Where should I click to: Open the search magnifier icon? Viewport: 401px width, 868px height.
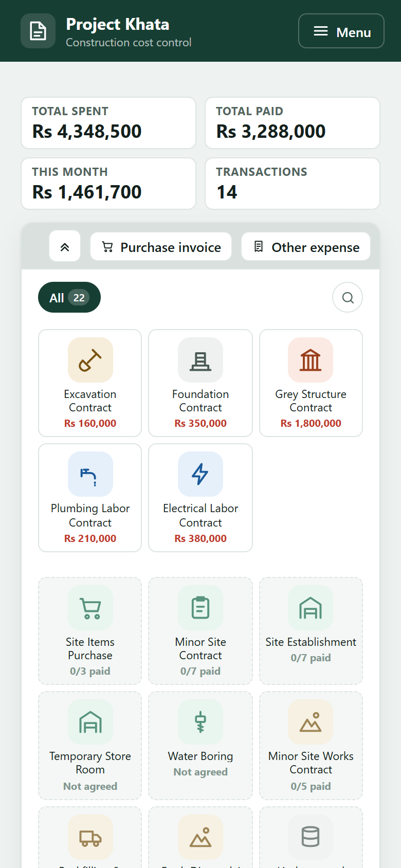point(348,297)
